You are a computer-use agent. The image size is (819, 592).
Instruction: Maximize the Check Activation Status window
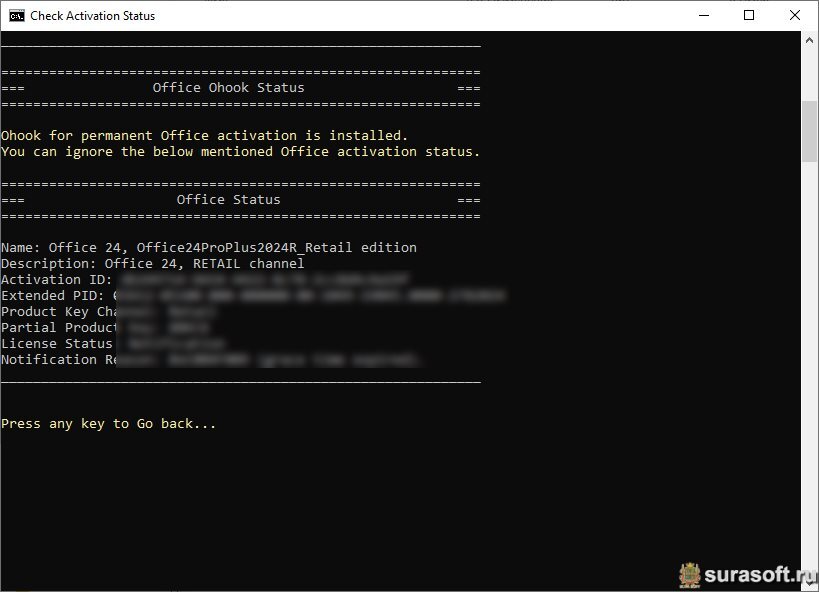pos(748,15)
